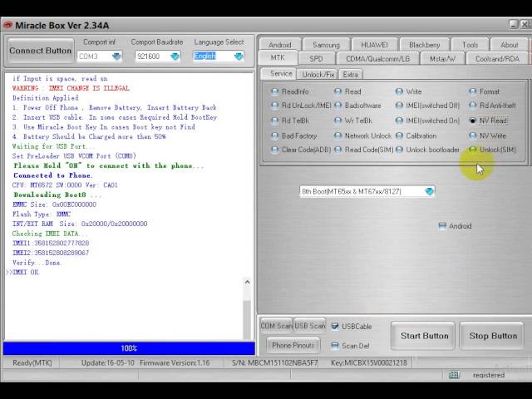Switch to the HUAWEI tab
This screenshot has width=532, height=399.
point(374,45)
